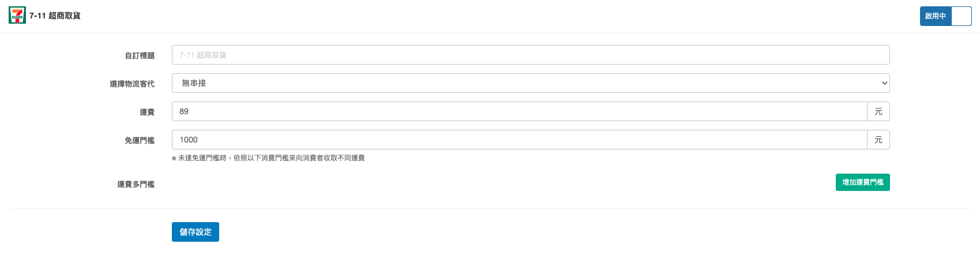This screenshot has width=980, height=255.
Task: Toggle the 啟用中 enable switch
Action: pyautogui.click(x=945, y=16)
